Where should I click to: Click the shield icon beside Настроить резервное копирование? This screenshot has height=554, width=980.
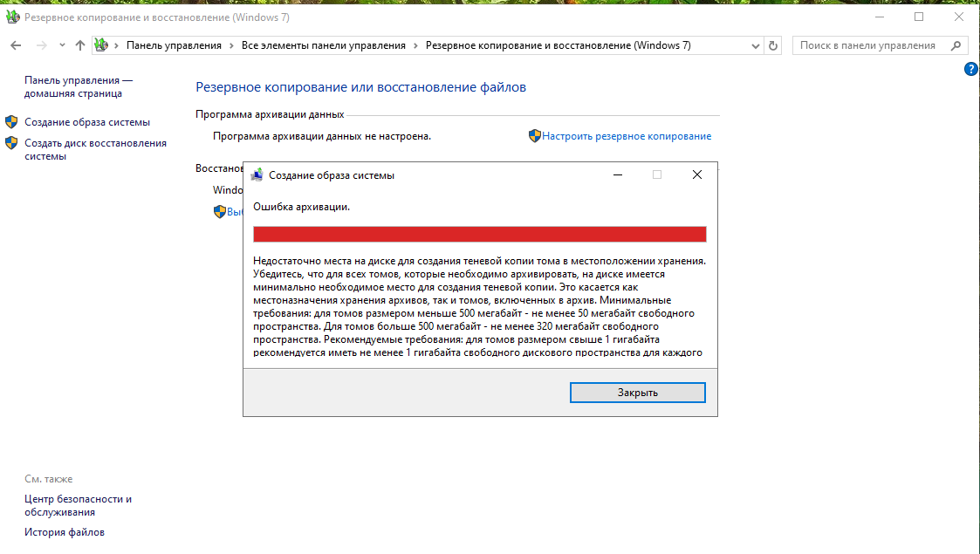(x=534, y=136)
